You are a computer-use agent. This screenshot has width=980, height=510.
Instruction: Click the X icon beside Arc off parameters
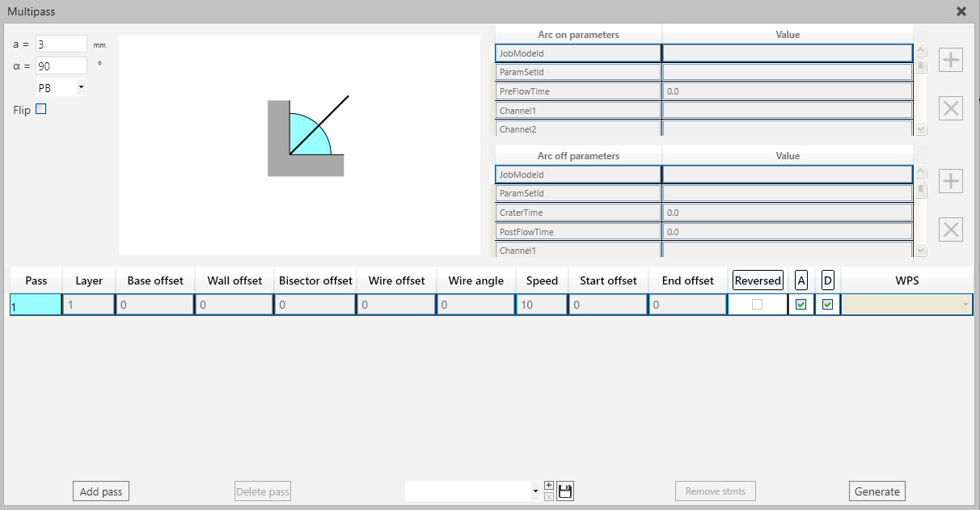click(x=950, y=230)
